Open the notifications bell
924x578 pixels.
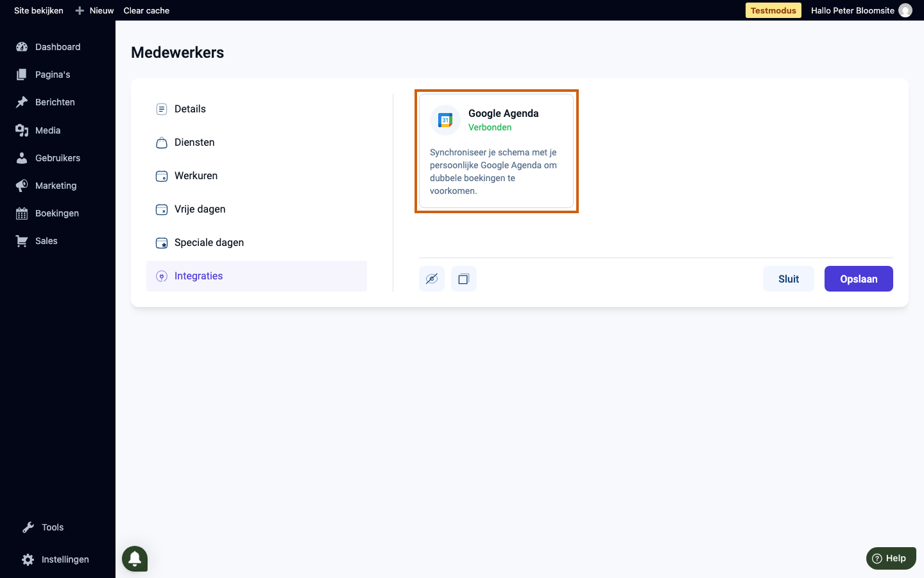(135, 559)
